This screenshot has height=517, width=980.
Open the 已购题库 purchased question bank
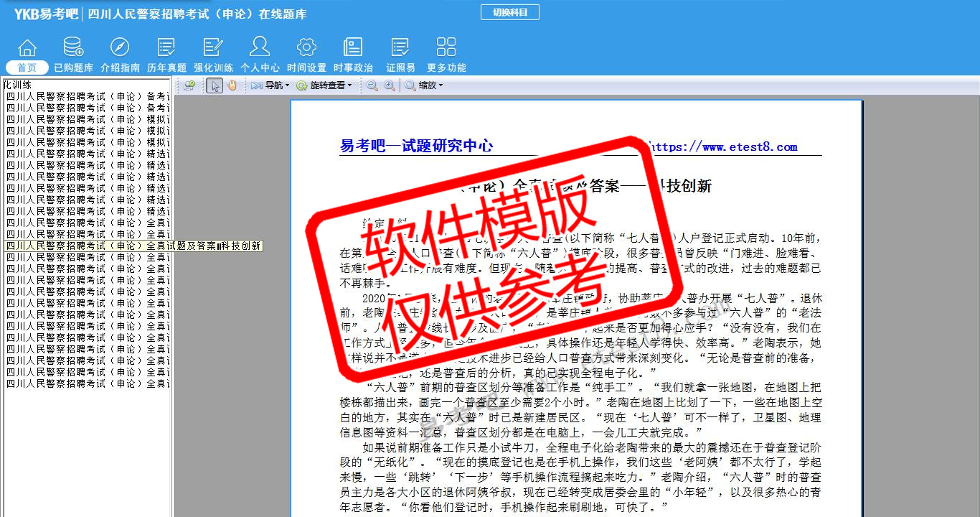73,56
